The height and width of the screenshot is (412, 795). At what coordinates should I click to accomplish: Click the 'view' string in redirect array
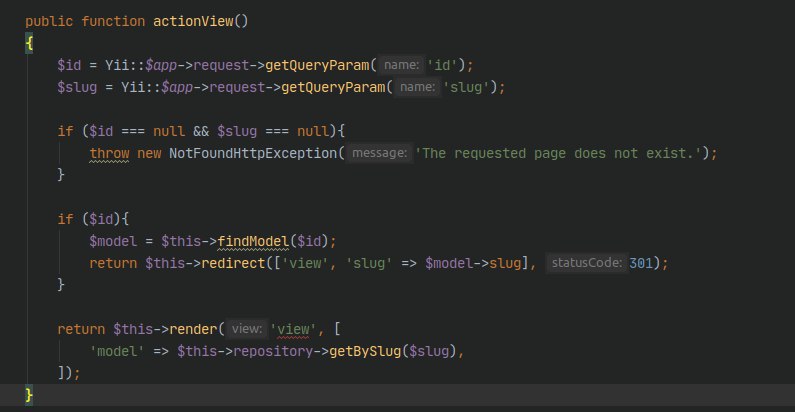[x=305, y=263]
